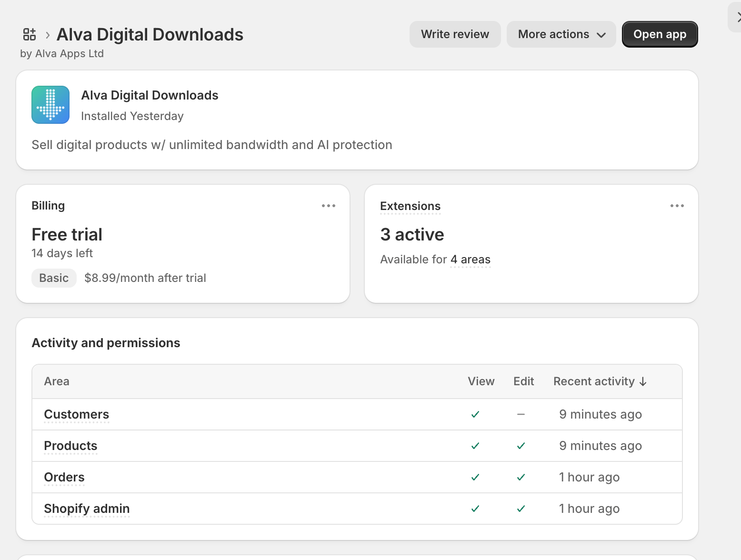Click the Products row Edit checkmark
The image size is (741, 560).
(521, 446)
